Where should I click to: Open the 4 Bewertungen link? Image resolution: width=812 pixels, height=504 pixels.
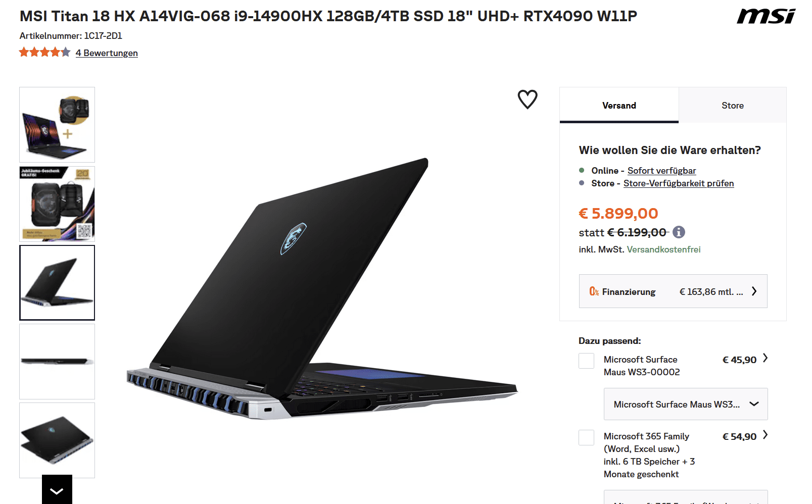coord(107,53)
